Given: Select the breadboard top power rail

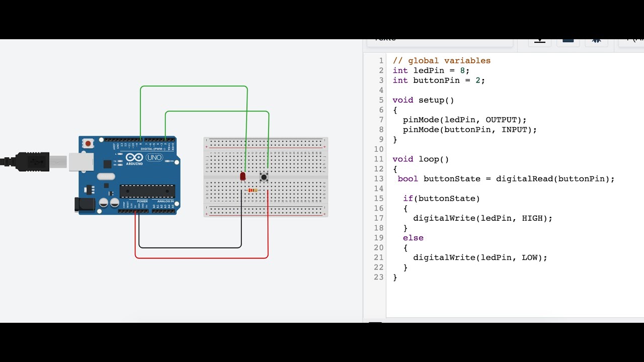Looking at the screenshot, I should click(266, 143).
